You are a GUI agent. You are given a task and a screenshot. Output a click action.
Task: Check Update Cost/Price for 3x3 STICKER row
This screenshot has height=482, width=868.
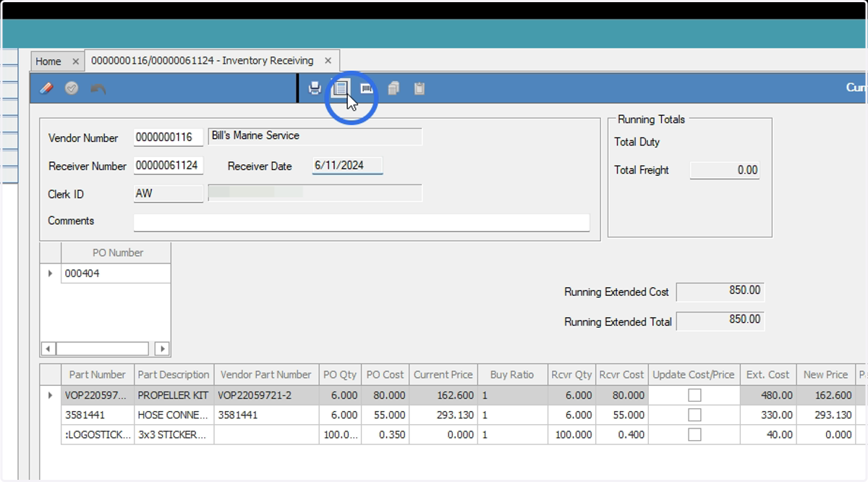[x=694, y=434]
